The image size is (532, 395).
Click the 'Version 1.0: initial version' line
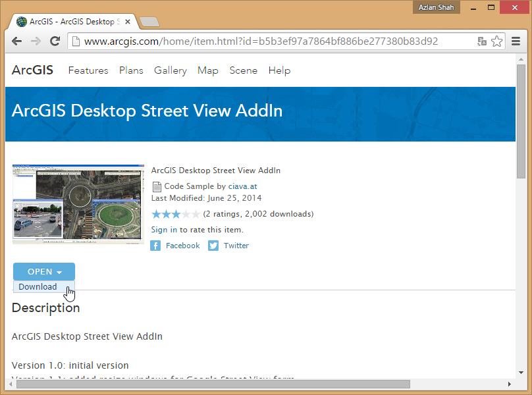[x=70, y=365]
